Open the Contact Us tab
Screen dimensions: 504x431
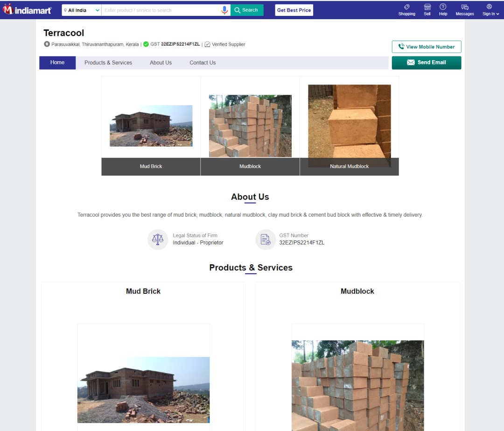(202, 63)
